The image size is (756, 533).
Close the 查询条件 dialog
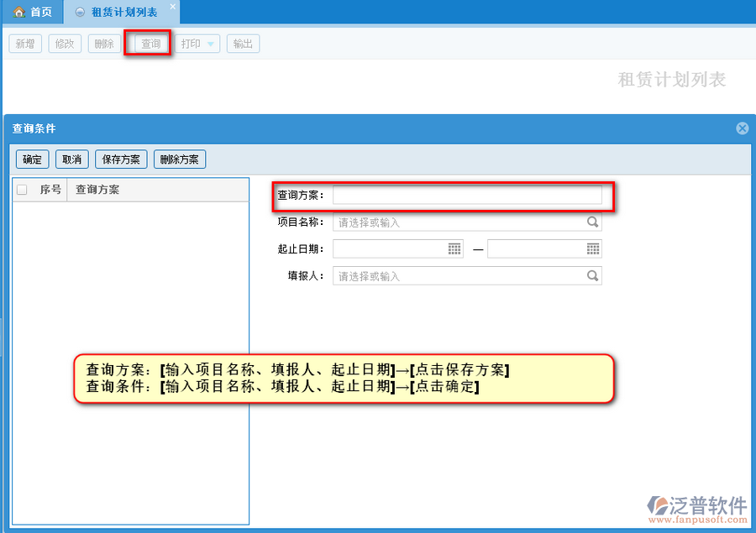(742, 128)
